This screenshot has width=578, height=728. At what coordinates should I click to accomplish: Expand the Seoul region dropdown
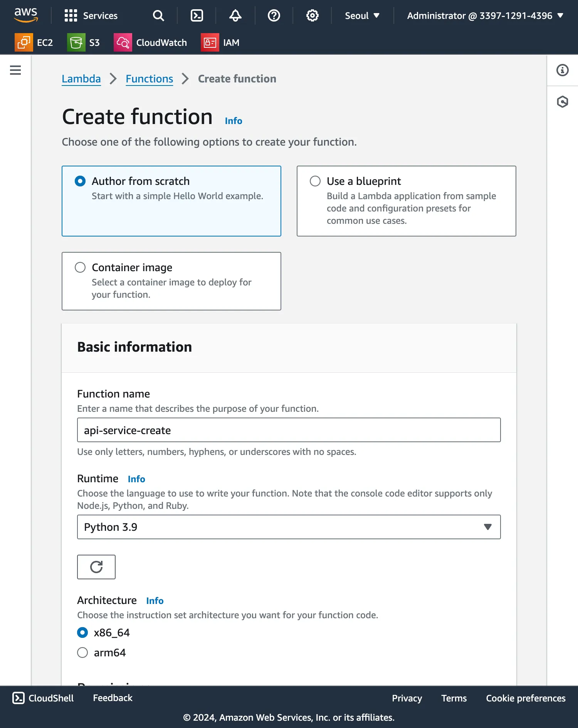coord(362,16)
